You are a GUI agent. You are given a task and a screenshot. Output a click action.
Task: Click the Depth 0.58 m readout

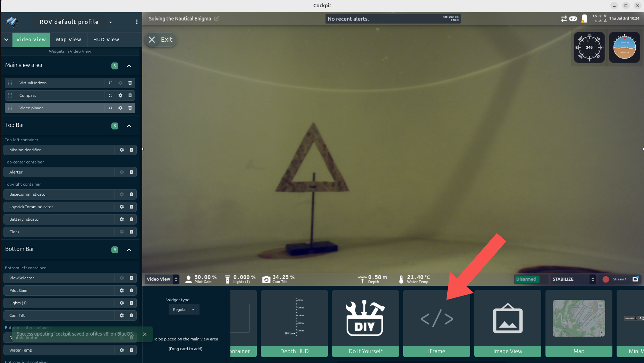[373, 279]
